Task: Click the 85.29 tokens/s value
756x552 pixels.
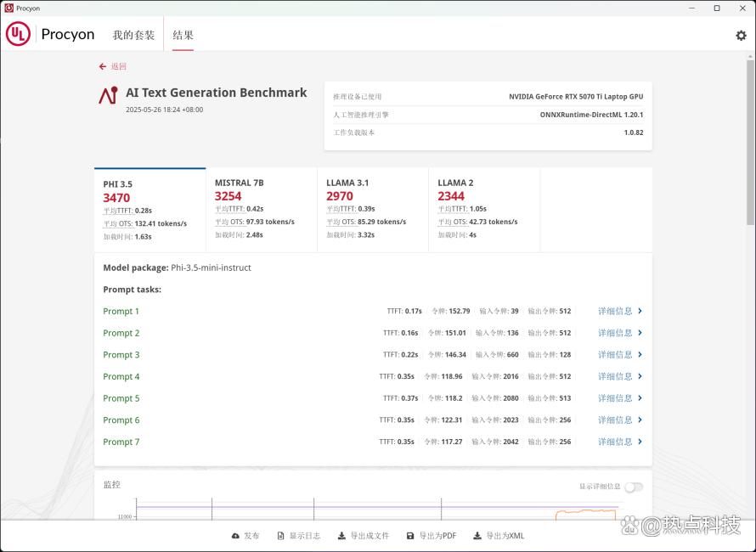Action: pos(382,222)
